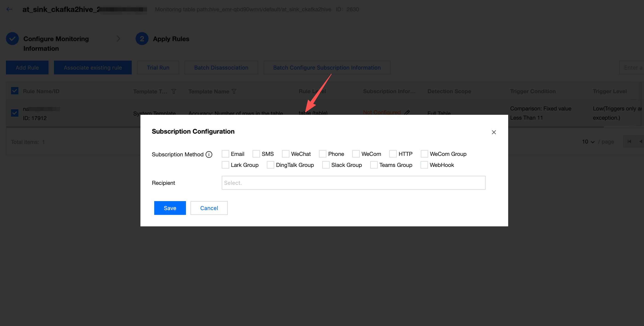The height and width of the screenshot is (326, 644).
Task: Click the step 2 Apply Rules circle
Action: (142, 39)
